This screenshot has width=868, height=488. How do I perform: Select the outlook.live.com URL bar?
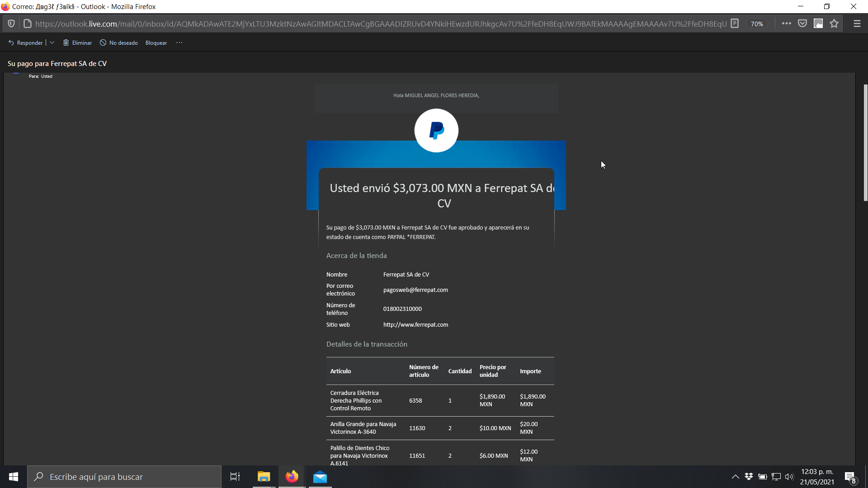point(381,24)
